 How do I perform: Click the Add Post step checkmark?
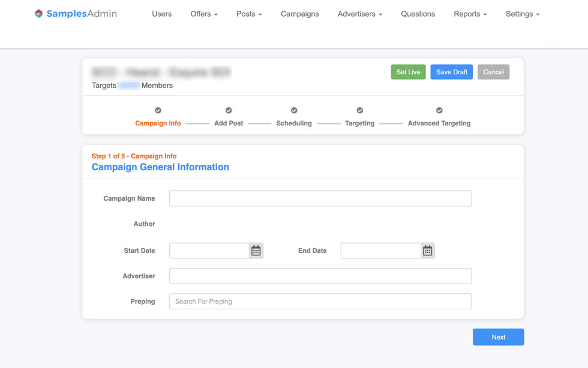229,110
